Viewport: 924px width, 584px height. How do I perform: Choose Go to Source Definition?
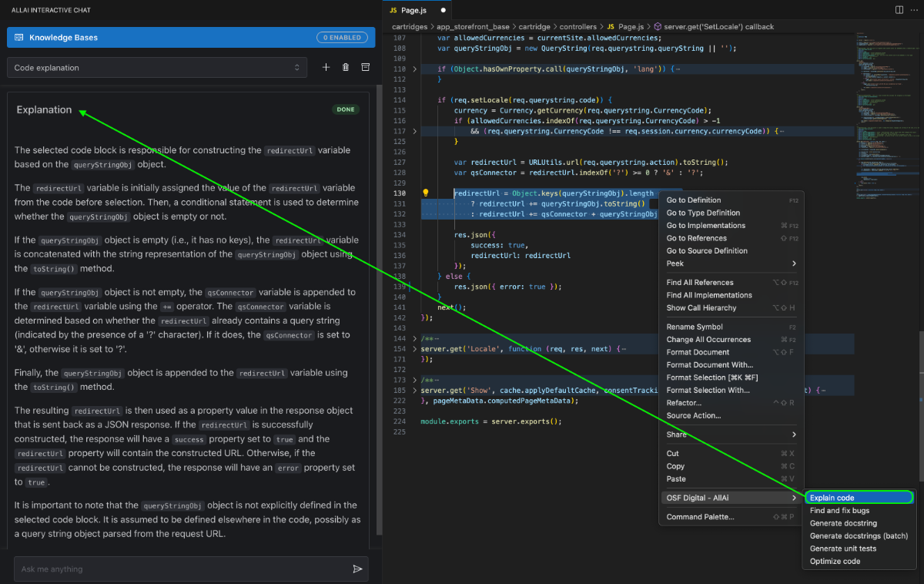[x=731, y=250]
